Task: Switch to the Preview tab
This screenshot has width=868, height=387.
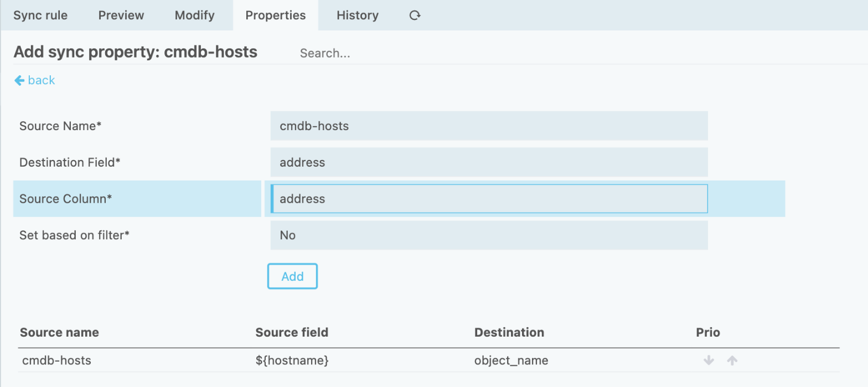Action: click(x=121, y=15)
